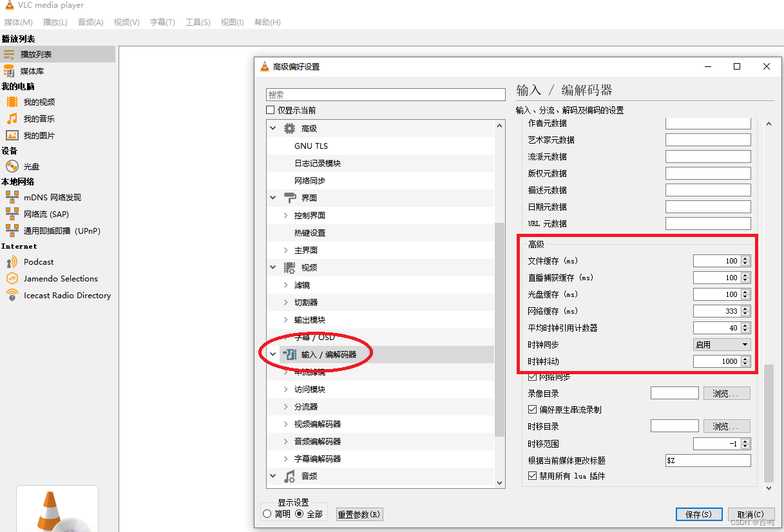Viewport: 784px width, 532px height.
Task: Open the media library (媒体库) icon
Action: tap(8, 71)
